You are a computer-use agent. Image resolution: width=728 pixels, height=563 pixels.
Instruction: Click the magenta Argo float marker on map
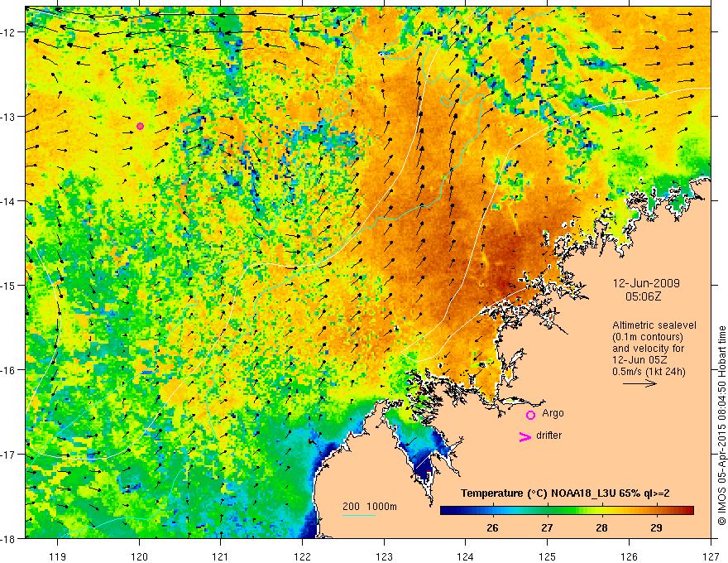[140, 127]
